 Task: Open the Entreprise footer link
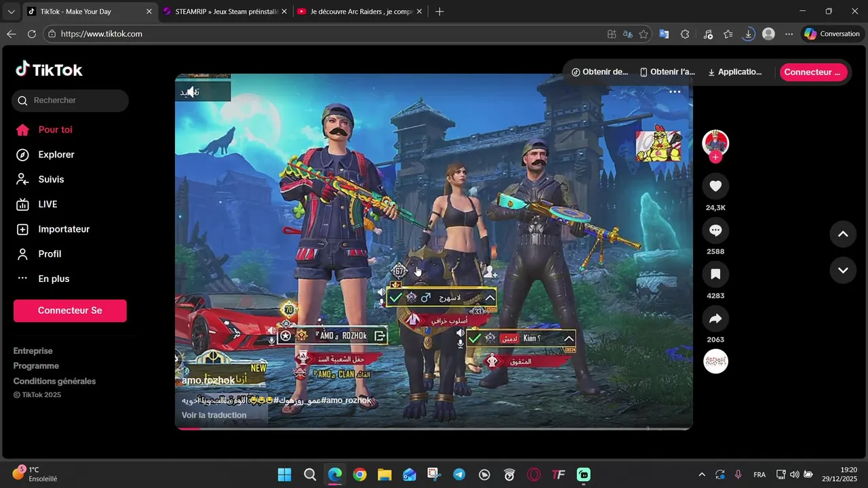pos(33,351)
